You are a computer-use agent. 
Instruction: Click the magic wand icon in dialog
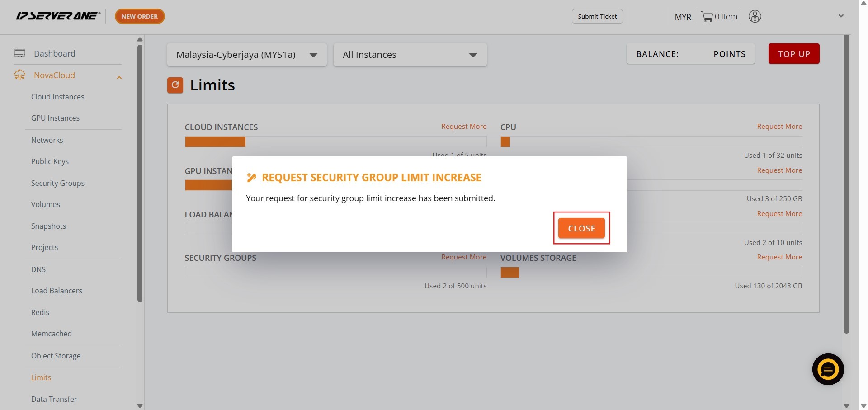pos(251,178)
